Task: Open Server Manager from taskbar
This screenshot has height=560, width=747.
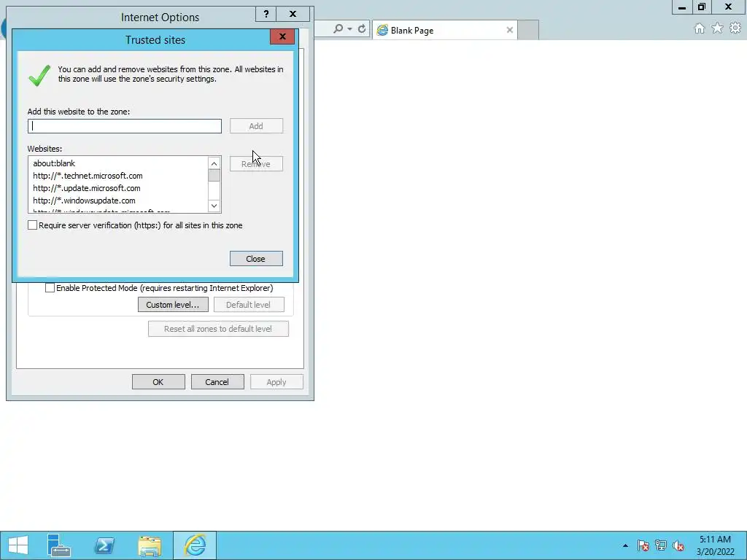Action: 60,545
